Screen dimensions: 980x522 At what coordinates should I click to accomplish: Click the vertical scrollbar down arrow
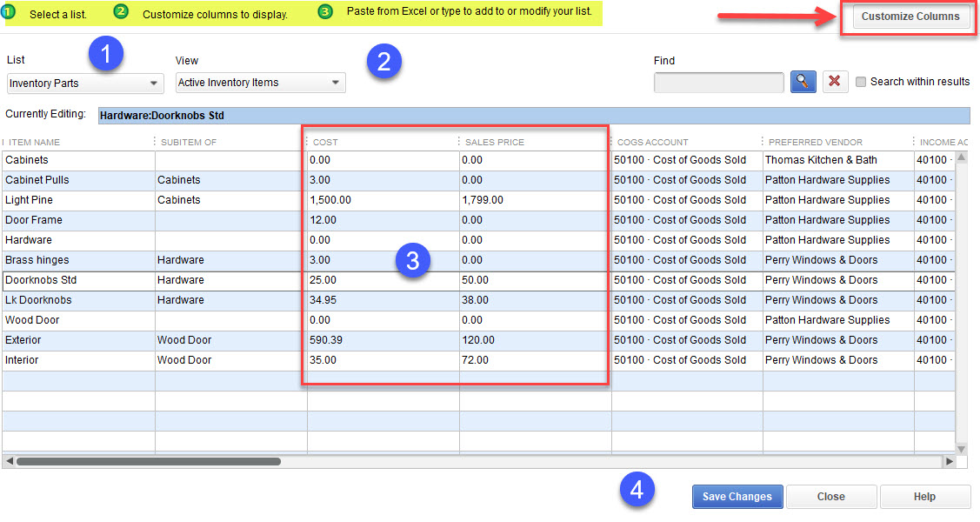tap(961, 449)
